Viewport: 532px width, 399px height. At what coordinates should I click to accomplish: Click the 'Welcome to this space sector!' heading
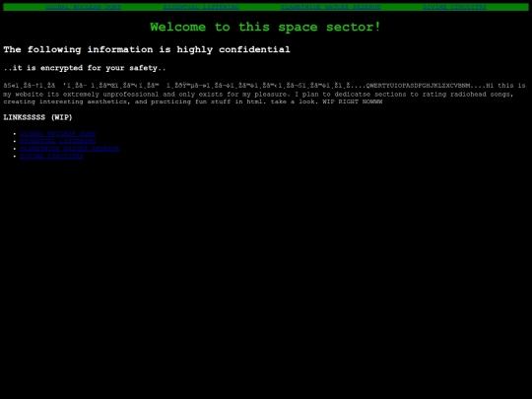[x=266, y=27]
